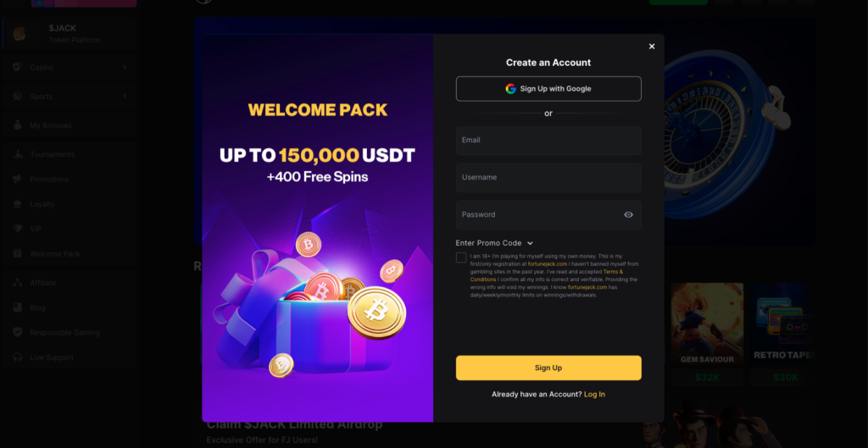Show password with the eye icon
The image size is (868, 448).
pos(628,214)
